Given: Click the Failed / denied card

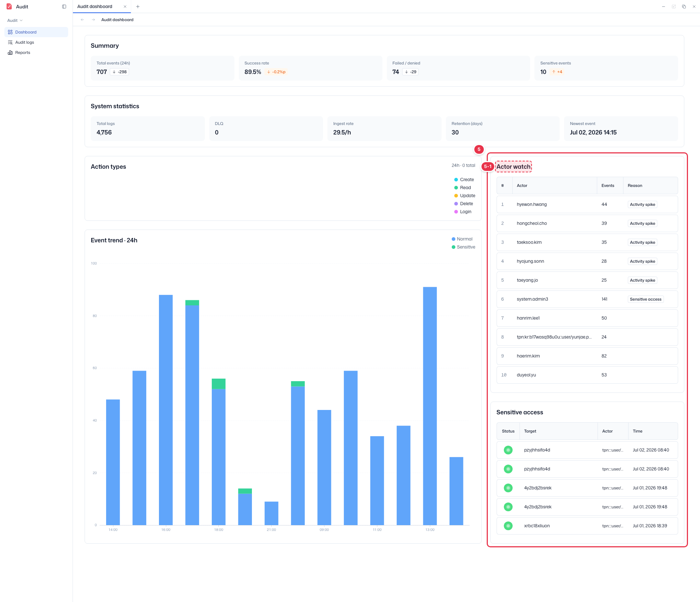Looking at the screenshot, I should click(458, 68).
